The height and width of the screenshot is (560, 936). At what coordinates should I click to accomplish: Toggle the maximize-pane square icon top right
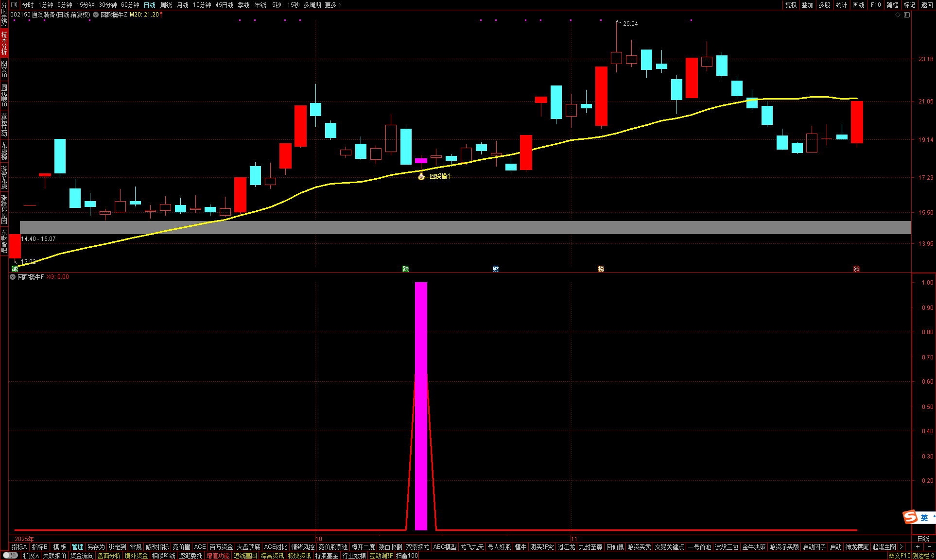click(907, 15)
